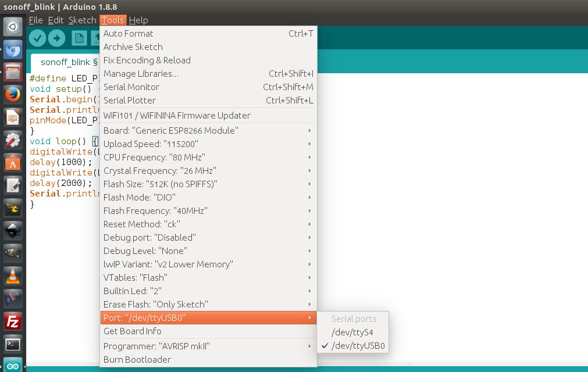The height and width of the screenshot is (372, 588).
Task: Expand the Board "Generic ESP8266 Module" submenu
Action: pyautogui.click(x=208, y=130)
